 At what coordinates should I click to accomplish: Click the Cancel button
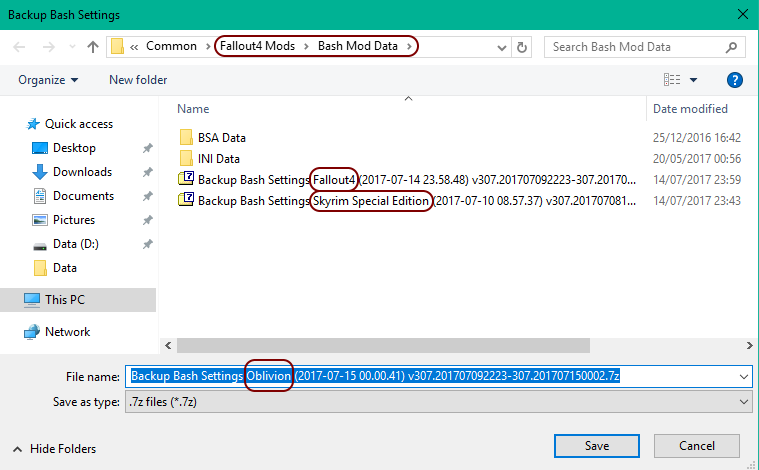(697, 446)
